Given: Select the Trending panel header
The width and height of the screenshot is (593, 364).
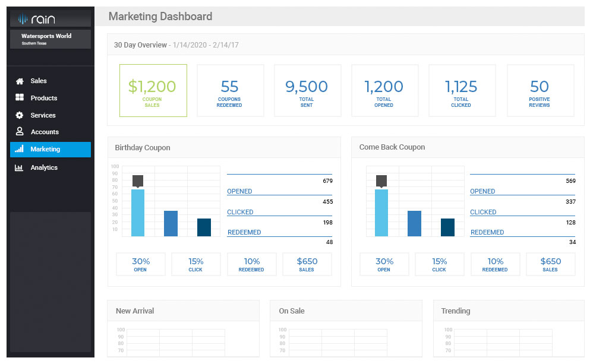Looking at the screenshot, I should click(x=455, y=311).
